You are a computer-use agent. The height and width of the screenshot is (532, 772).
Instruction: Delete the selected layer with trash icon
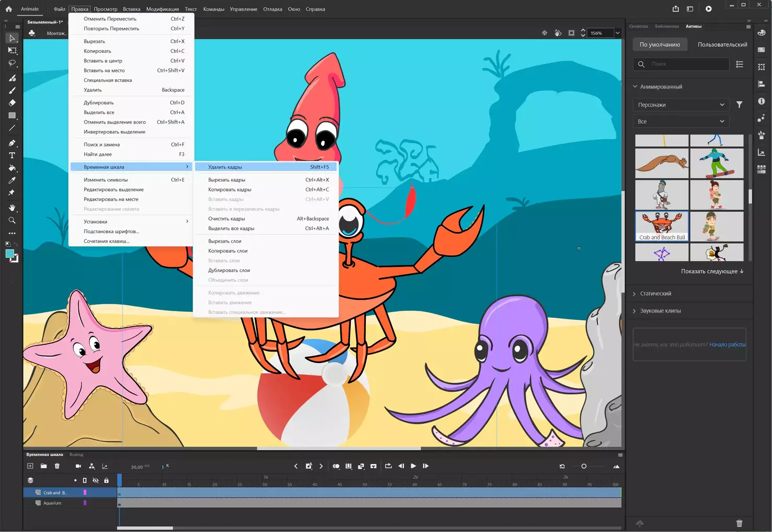[x=57, y=466]
